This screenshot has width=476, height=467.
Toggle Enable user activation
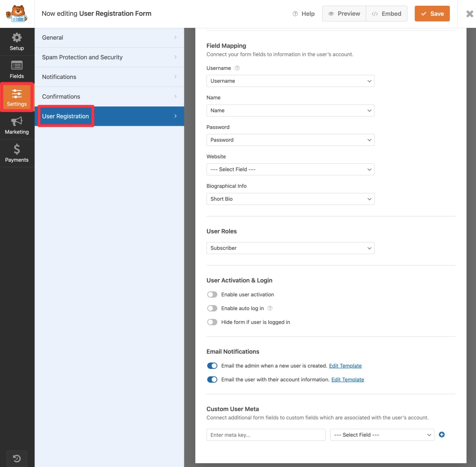[x=212, y=295]
